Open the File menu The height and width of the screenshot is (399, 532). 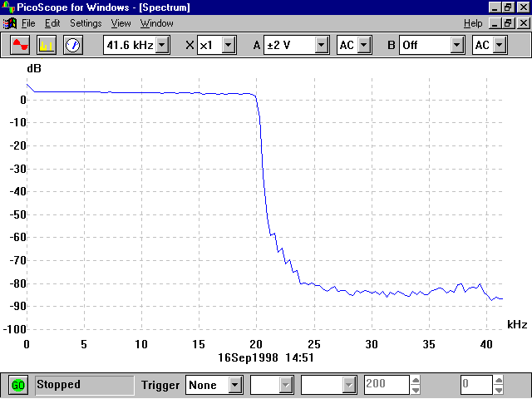click(28, 23)
